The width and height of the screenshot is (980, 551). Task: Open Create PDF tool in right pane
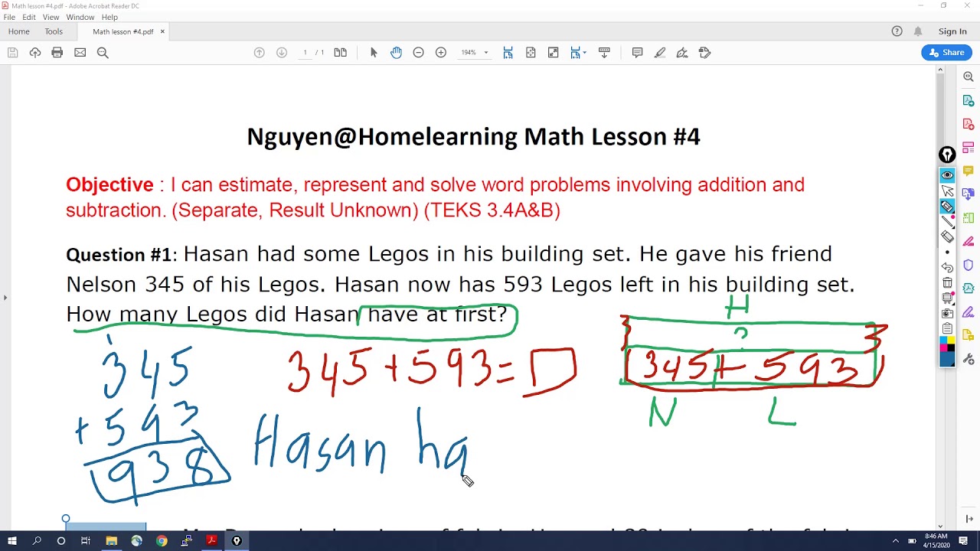pos(969,124)
